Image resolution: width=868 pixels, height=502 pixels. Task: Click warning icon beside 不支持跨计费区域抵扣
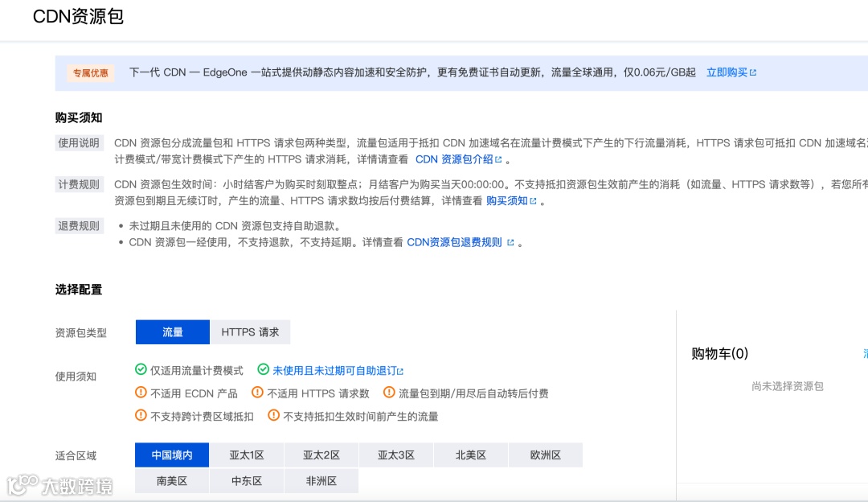141,415
